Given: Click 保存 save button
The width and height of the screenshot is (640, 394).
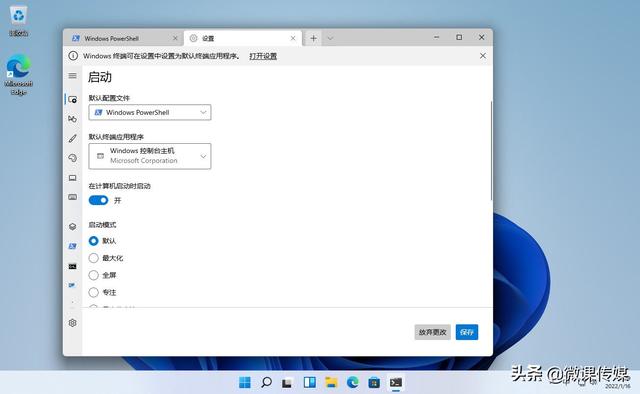Looking at the screenshot, I should [467, 332].
